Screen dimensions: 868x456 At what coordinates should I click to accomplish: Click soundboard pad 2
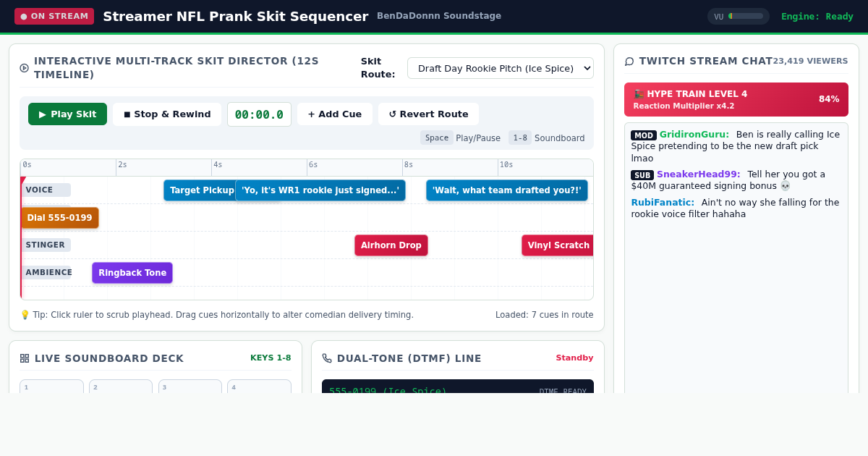(x=121, y=387)
